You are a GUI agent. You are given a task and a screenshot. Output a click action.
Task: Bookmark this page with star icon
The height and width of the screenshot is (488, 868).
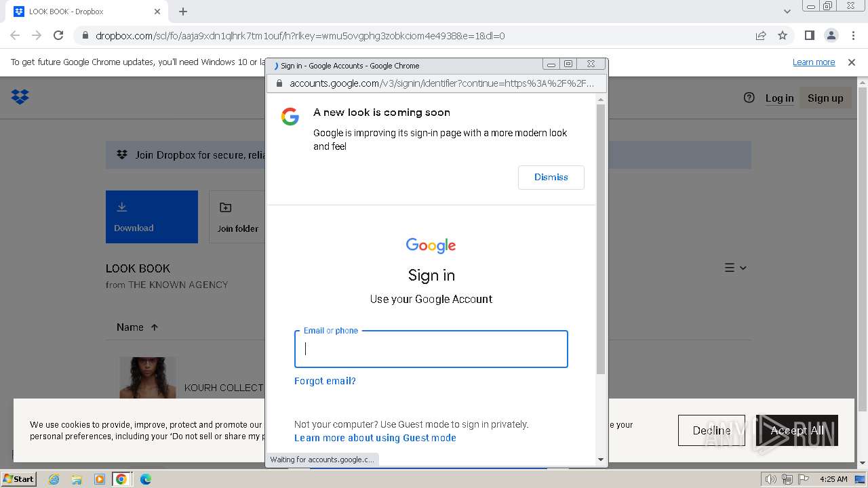point(783,35)
